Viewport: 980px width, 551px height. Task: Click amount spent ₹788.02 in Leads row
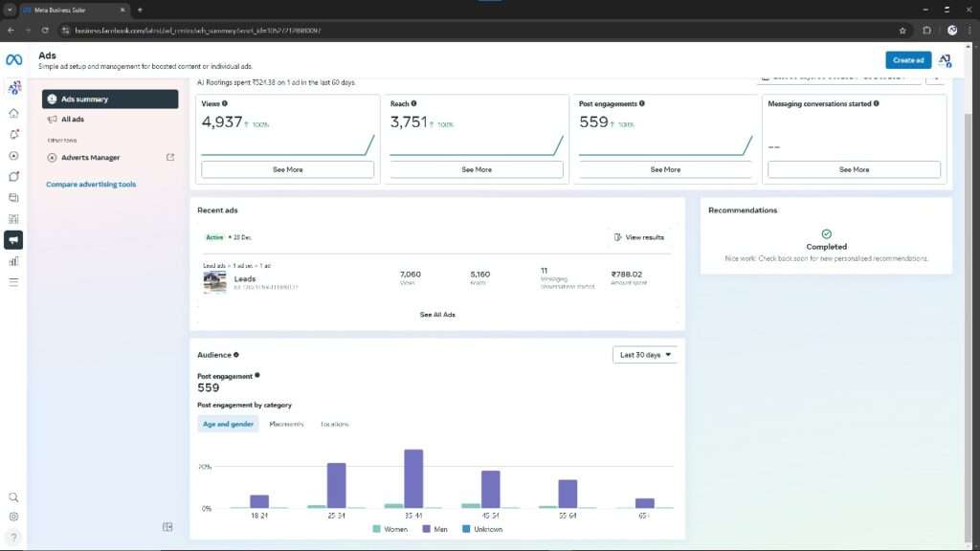(626, 275)
